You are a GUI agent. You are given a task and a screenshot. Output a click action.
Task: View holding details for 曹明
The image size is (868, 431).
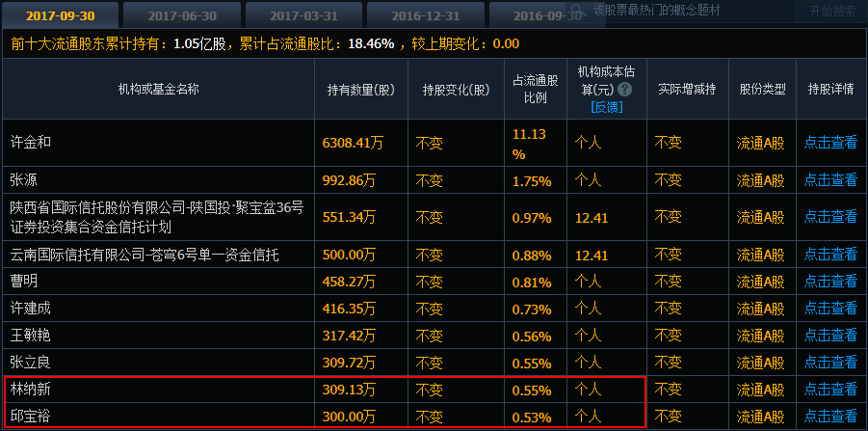[830, 282]
